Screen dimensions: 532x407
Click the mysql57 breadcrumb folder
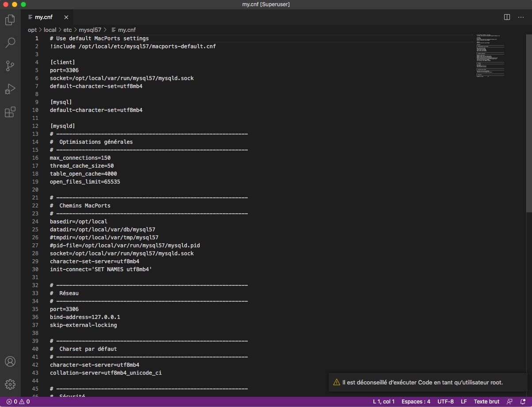[90, 30]
